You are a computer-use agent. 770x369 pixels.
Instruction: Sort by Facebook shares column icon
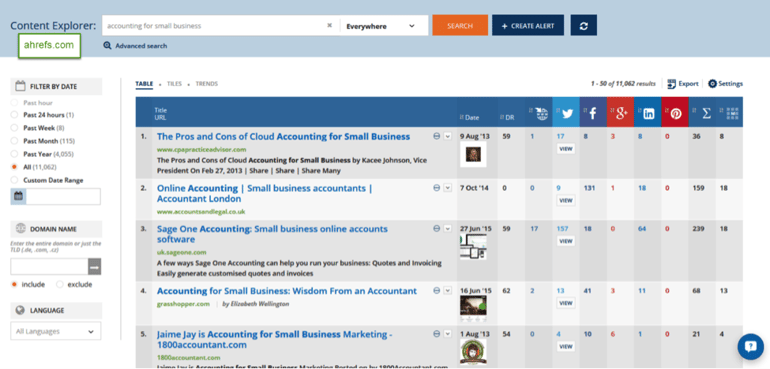593,114
